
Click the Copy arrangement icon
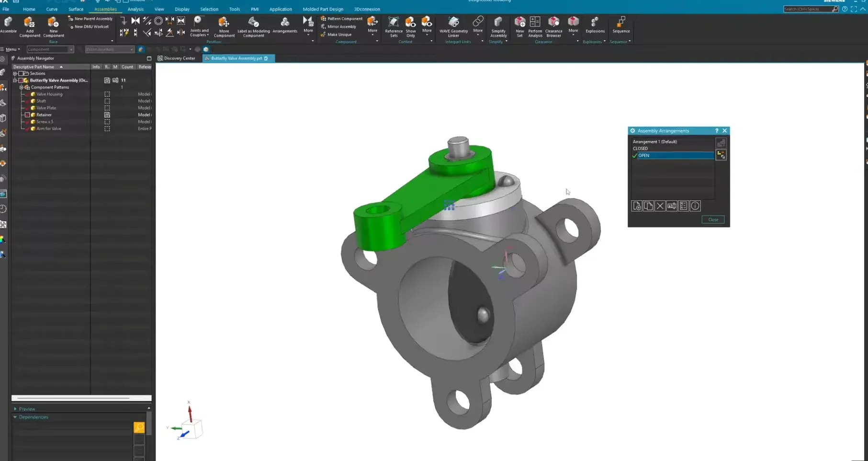click(648, 206)
